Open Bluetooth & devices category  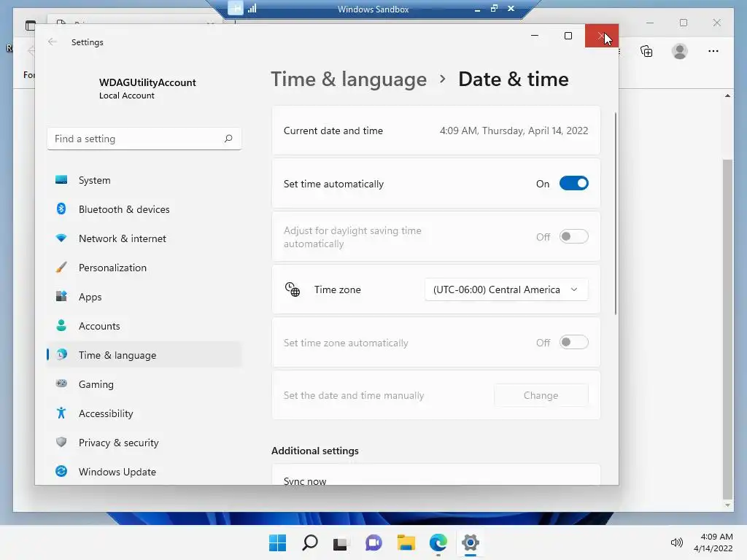[144, 209]
